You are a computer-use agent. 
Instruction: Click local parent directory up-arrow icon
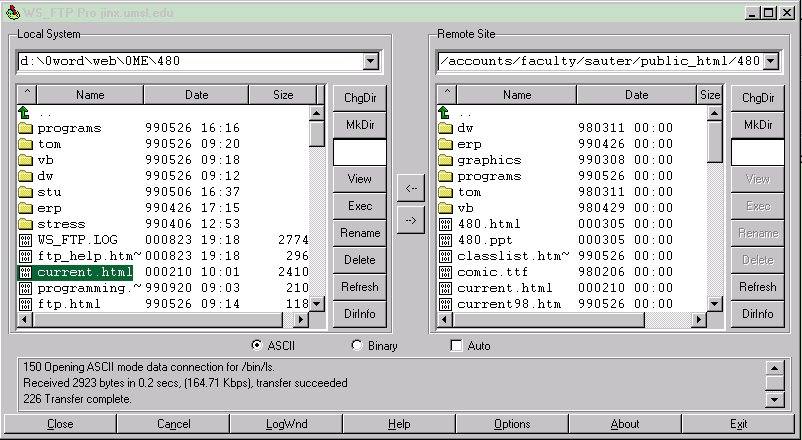(x=25, y=113)
